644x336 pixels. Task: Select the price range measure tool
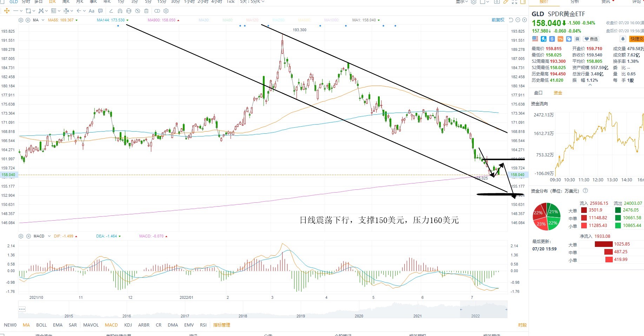(x=66, y=11)
